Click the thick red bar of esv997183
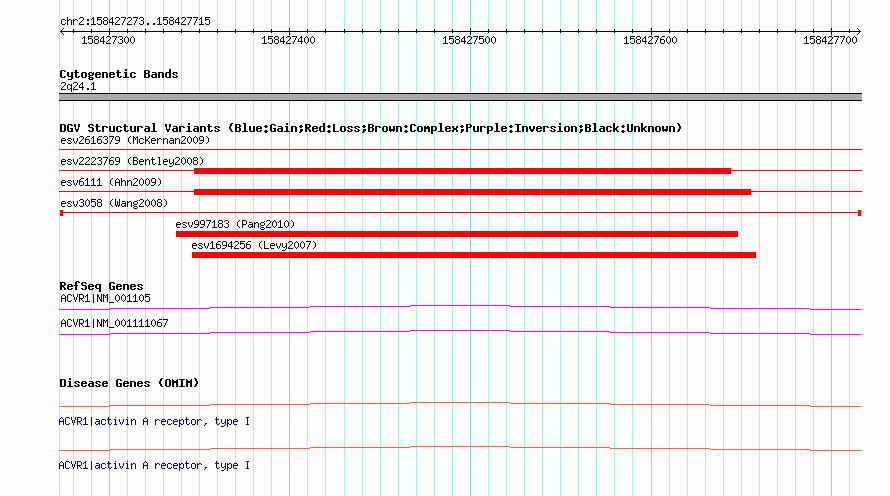The height and width of the screenshot is (496, 890). pos(457,234)
